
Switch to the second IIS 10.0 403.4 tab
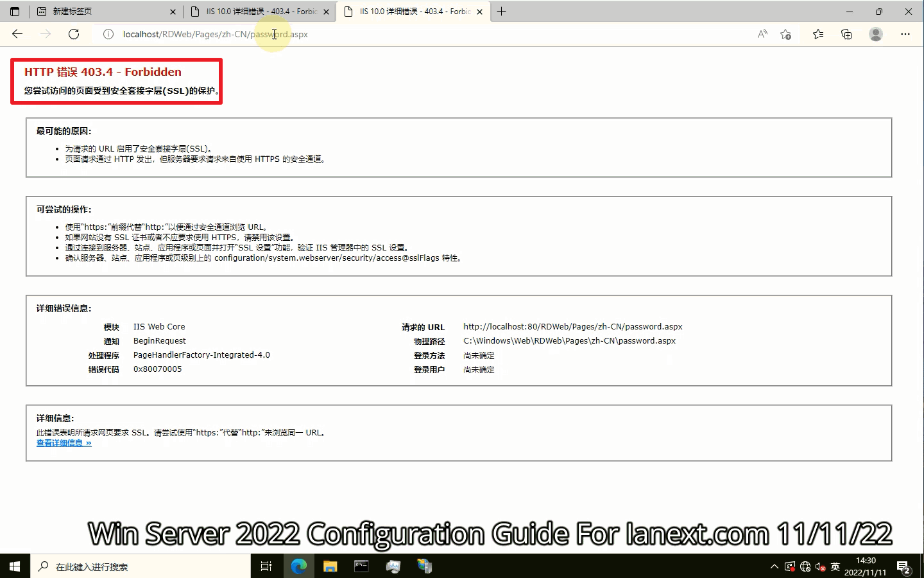[x=260, y=12]
